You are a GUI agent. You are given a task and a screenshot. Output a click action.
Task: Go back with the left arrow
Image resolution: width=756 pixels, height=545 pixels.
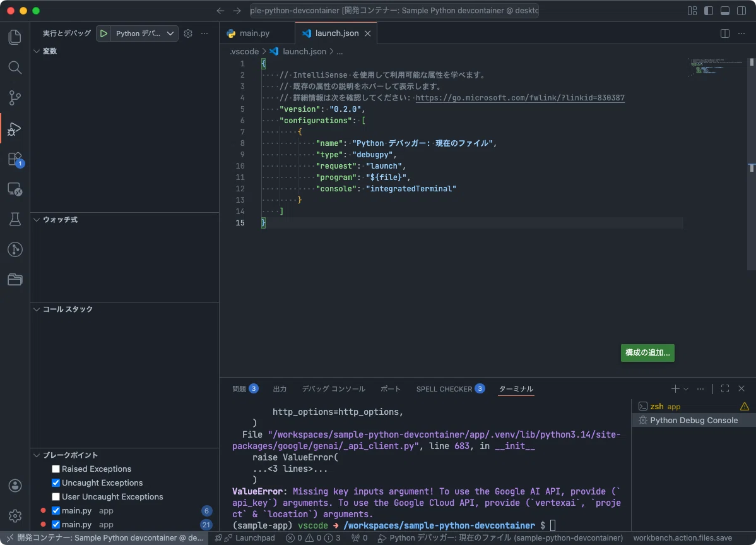click(x=220, y=11)
